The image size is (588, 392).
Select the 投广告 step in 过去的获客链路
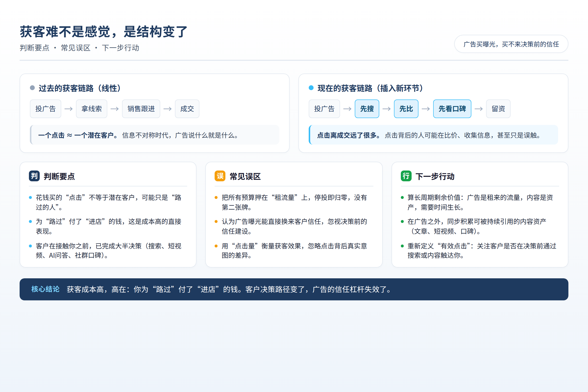46,109
